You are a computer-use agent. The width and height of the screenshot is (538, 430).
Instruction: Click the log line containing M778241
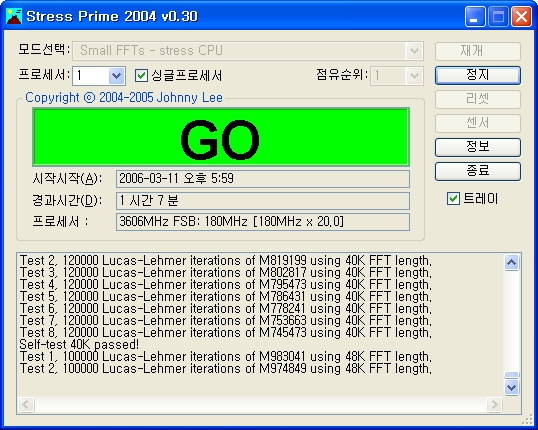[x=225, y=309]
